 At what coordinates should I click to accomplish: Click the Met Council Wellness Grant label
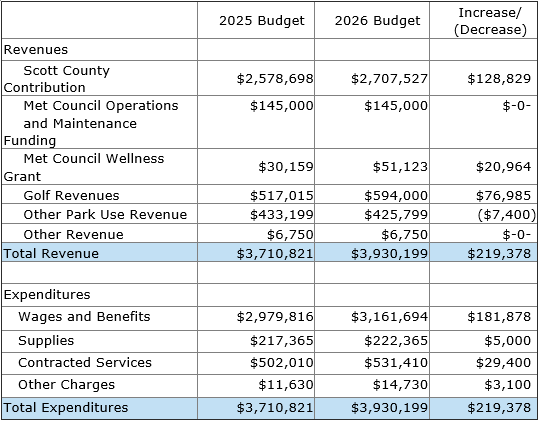[84, 167]
